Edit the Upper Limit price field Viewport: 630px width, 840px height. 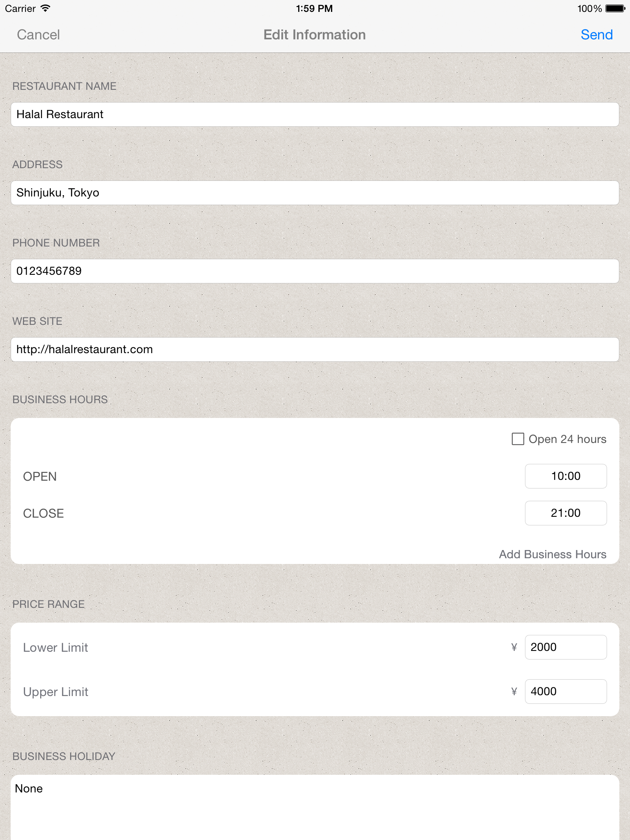click(566, 692)
